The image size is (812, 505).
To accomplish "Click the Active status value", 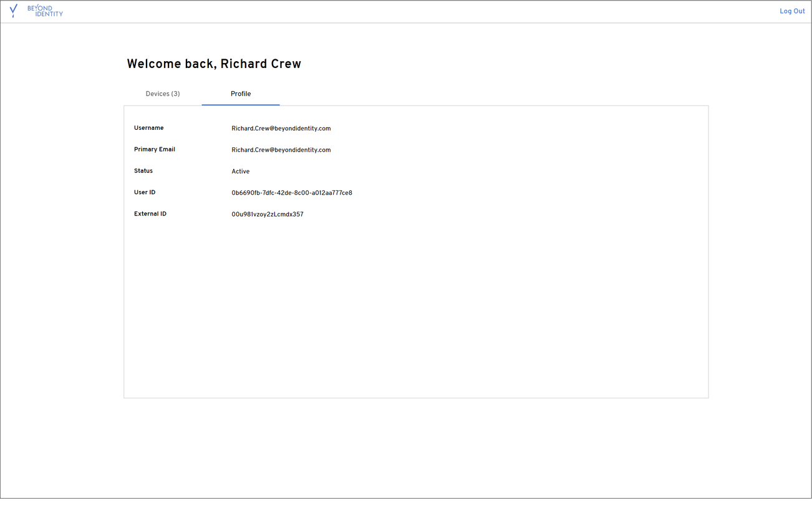I will pyautogui.click(x=240, y=172).
